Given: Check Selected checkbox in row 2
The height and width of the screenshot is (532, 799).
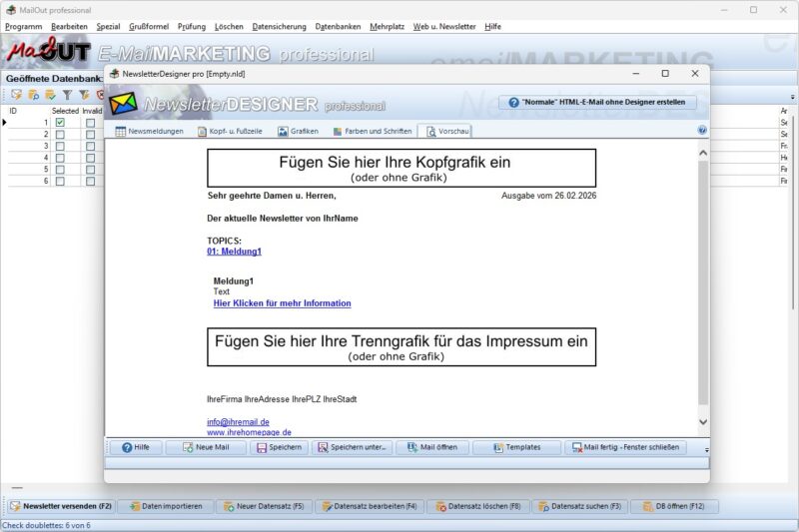Looking at the screenshot, I should pos(60,135).
